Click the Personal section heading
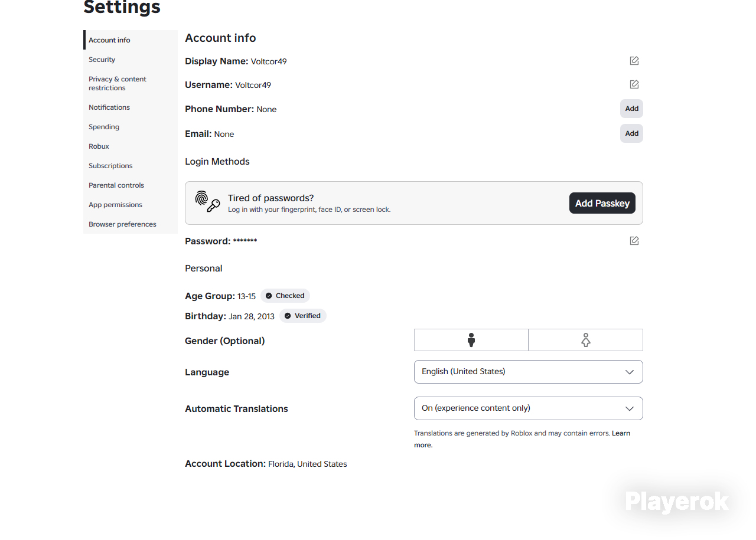The image size is (756, 540). 204,269
